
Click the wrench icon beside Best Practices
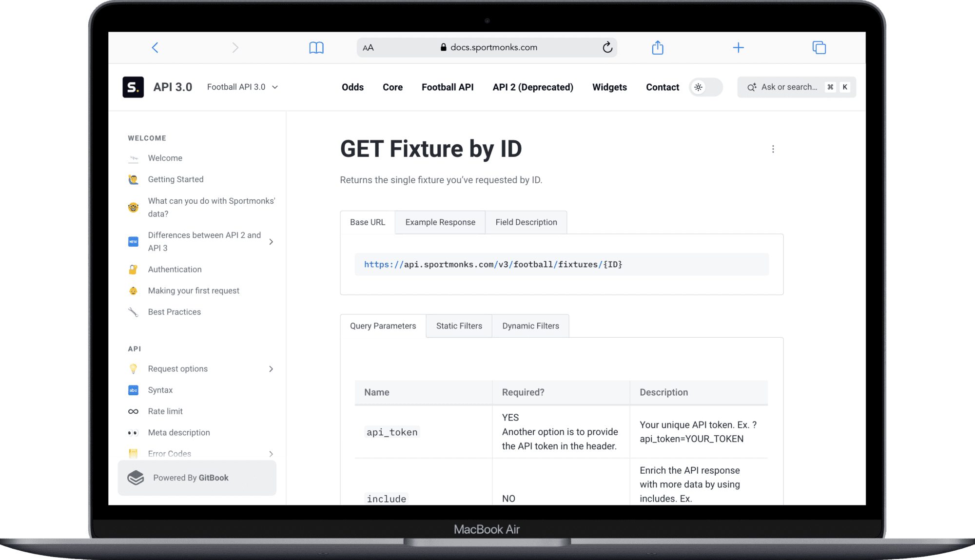[x=133, y=312]
